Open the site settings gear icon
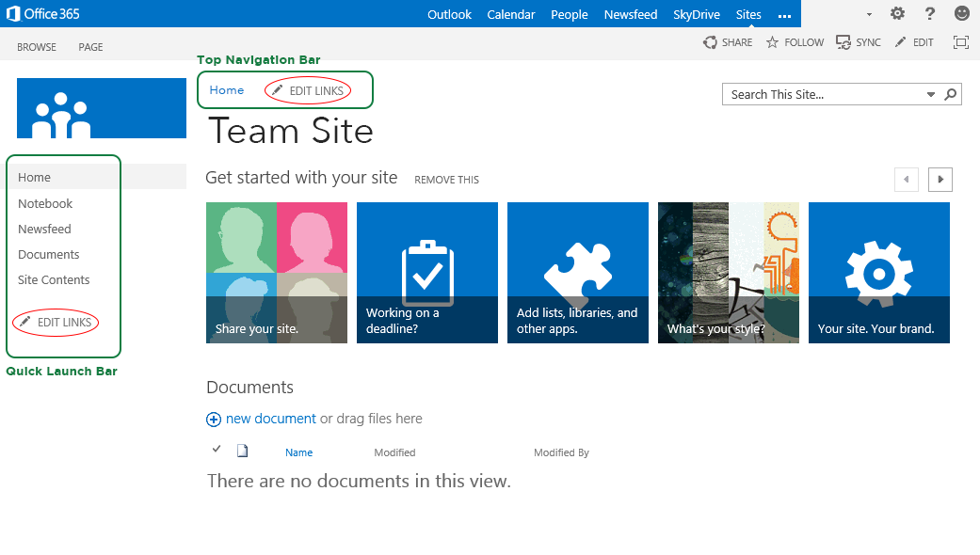 point(896,13)
